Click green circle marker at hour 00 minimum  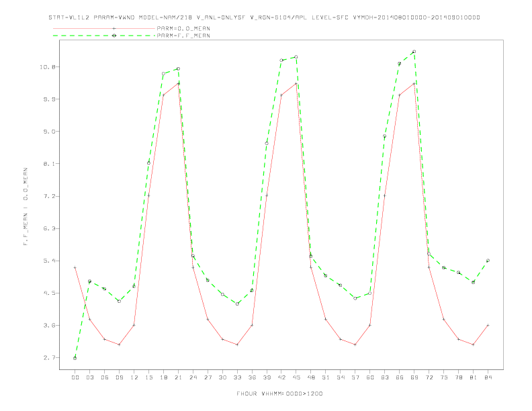[x=75, y=358]
